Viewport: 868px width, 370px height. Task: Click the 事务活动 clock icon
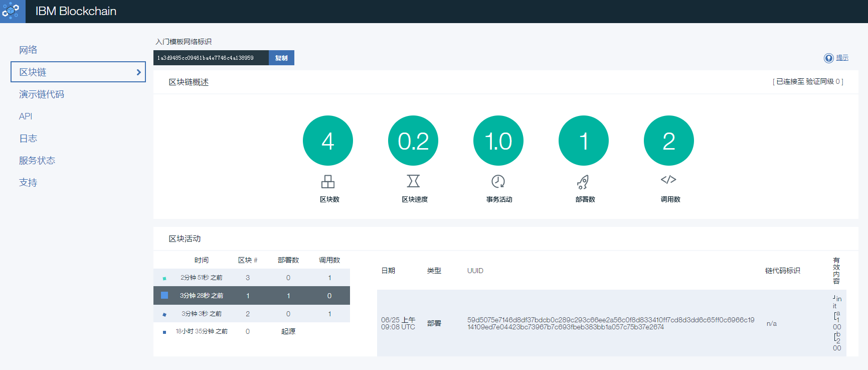point(498,181)
